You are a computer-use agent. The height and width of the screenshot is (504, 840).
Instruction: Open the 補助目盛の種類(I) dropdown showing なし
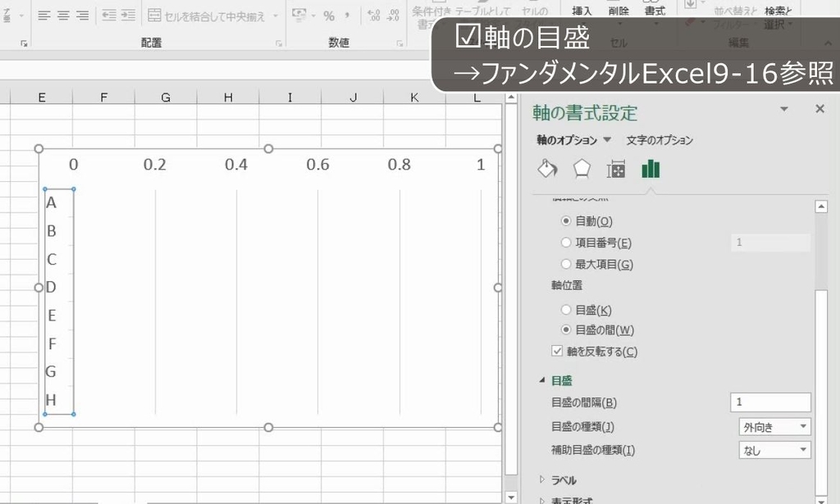[774, 450]
